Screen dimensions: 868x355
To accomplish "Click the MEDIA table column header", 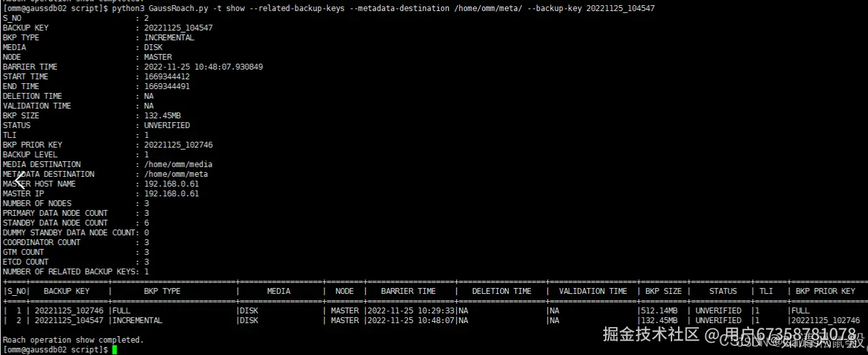I will pyautogui.click(x=278, y=291).
